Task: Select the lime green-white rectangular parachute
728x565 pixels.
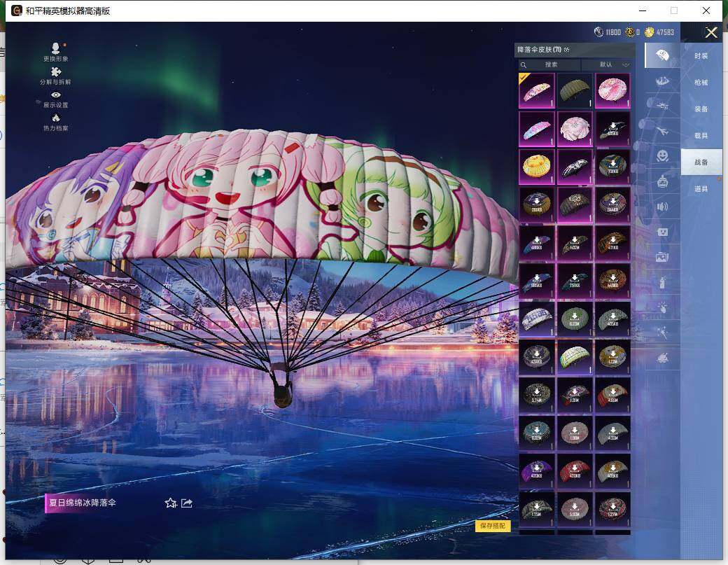Action: 574,357
